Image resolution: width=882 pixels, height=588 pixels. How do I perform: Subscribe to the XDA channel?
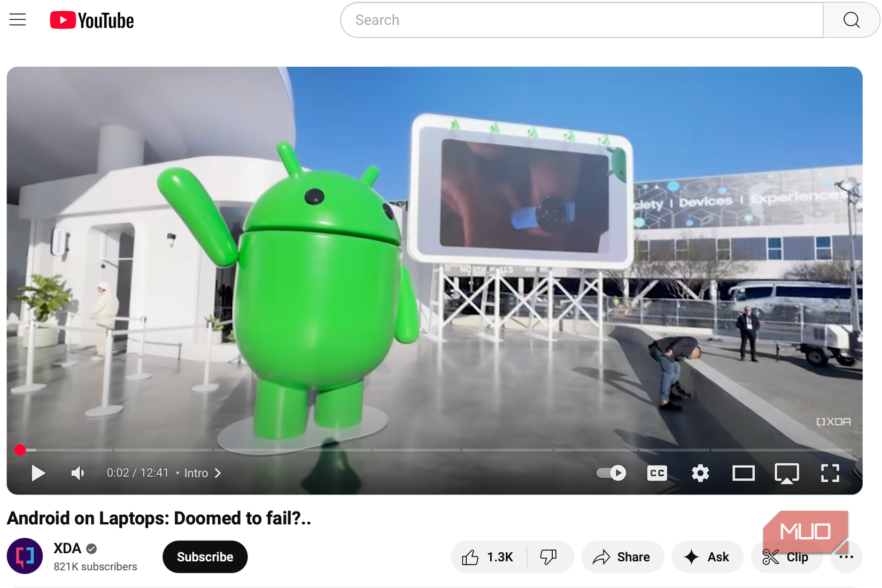205,557
